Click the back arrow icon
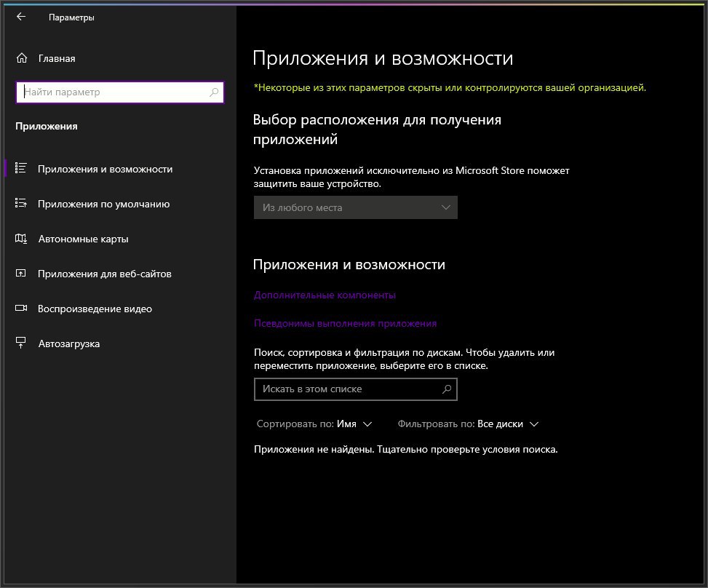The height and width of the screenshot is (588, 708). coord(21,17)
